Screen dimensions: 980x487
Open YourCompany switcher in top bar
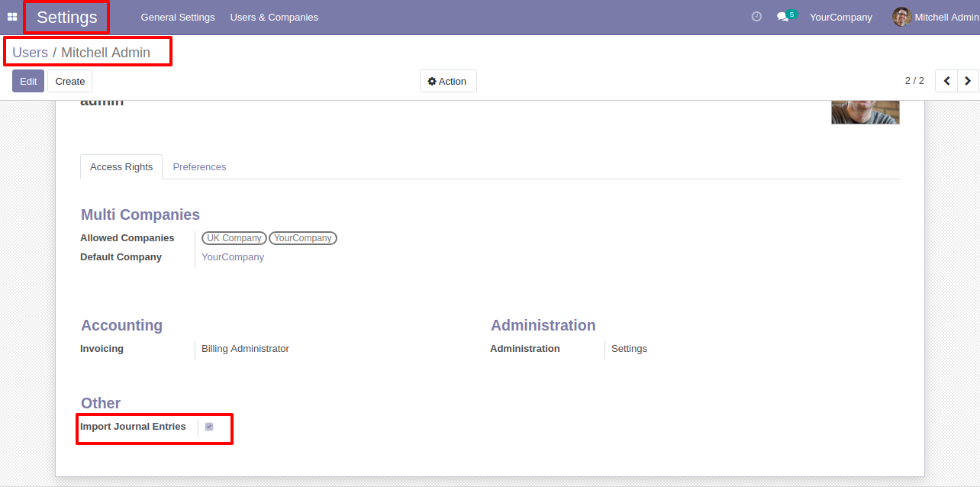[x=841, y=17]
